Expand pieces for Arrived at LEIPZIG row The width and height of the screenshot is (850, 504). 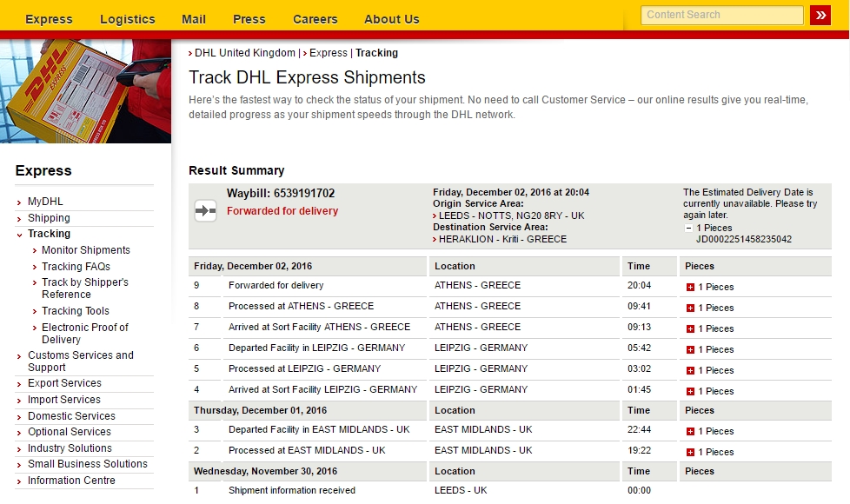[x=690, y=391]
